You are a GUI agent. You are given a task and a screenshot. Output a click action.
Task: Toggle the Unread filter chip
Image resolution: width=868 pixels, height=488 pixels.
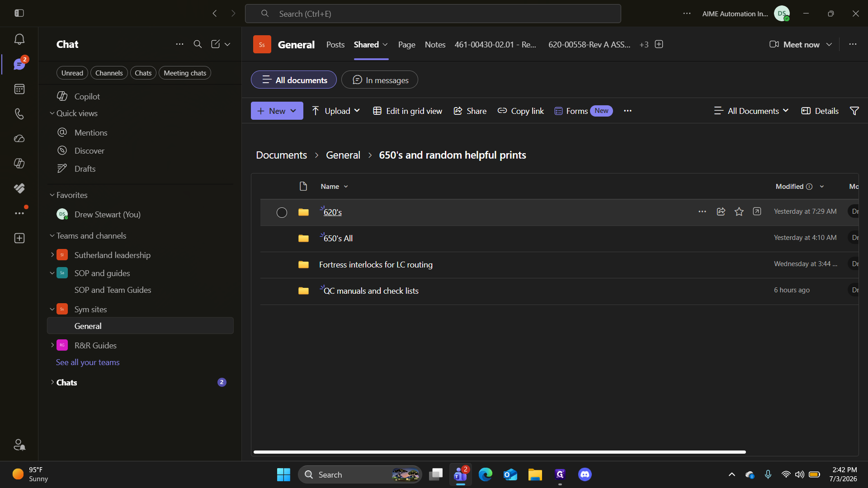[x=72, y=73]
